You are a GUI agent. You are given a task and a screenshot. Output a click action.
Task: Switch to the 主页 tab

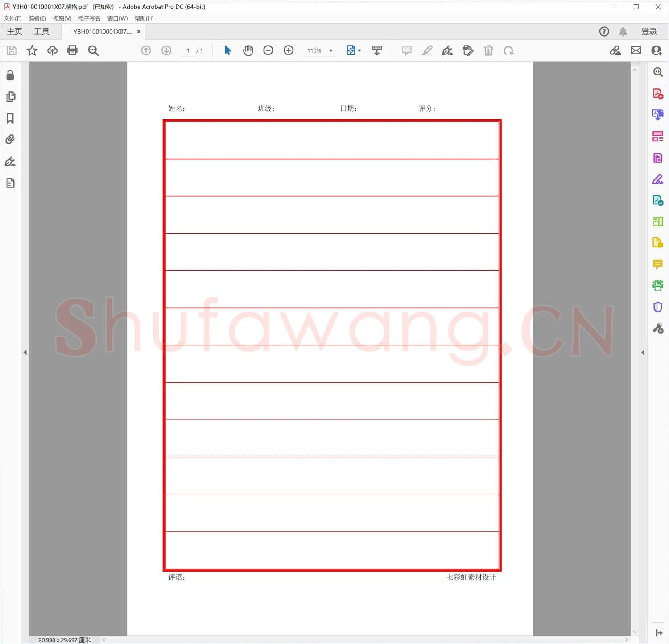pyautogui.click(x=14, y=31)
